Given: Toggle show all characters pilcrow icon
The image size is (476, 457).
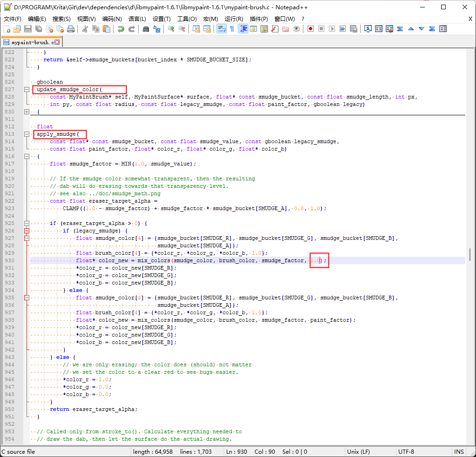Looking at the screenshot, I should [232, 29].
